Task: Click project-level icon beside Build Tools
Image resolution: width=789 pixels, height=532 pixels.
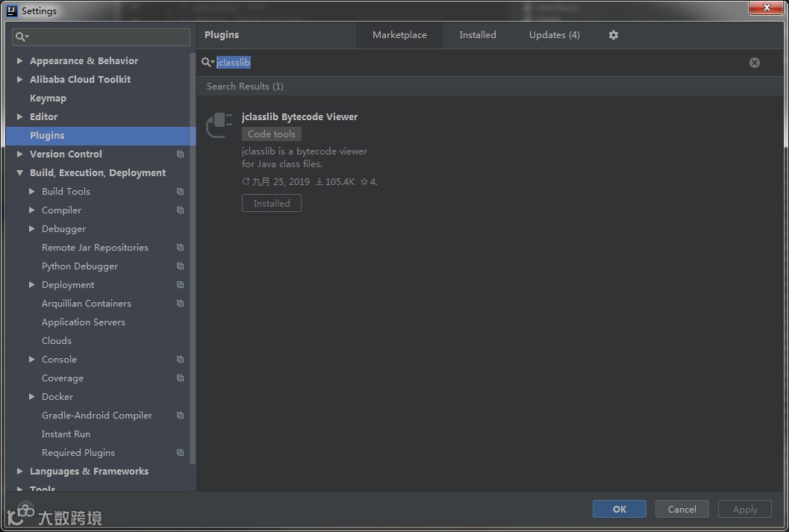Action: point(180,191)
